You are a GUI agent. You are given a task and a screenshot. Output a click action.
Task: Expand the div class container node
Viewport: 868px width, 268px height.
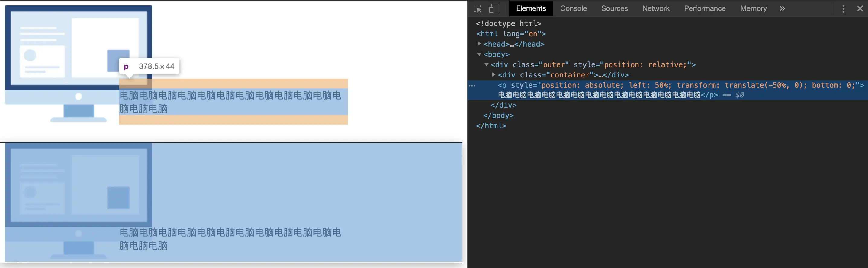tap(493, 75)
